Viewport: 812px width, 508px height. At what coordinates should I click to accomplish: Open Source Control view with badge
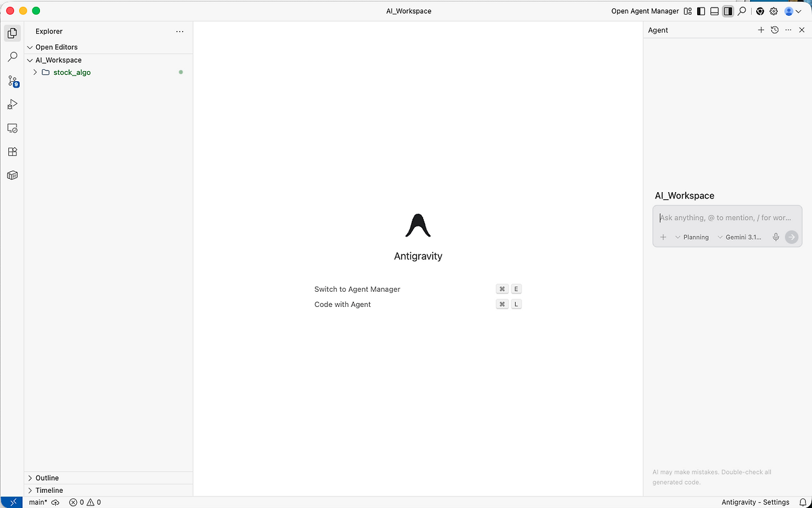[x=12, y=81]
